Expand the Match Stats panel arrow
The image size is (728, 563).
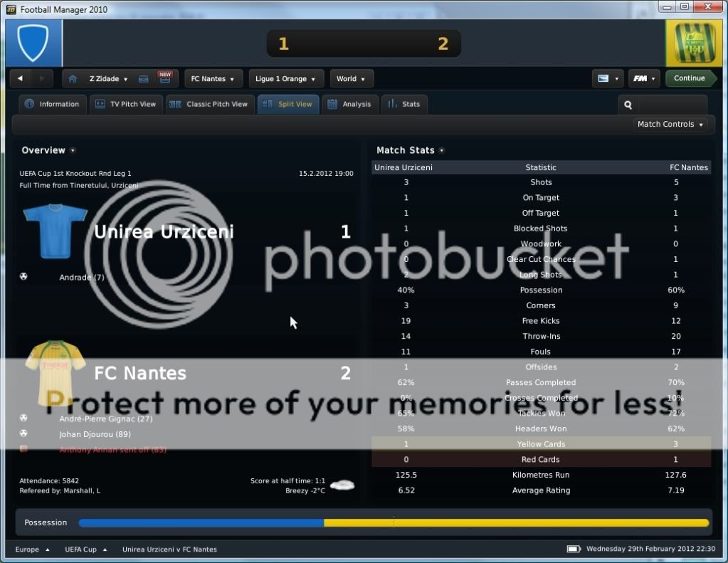pyautogui.click(x=442, y=151)
